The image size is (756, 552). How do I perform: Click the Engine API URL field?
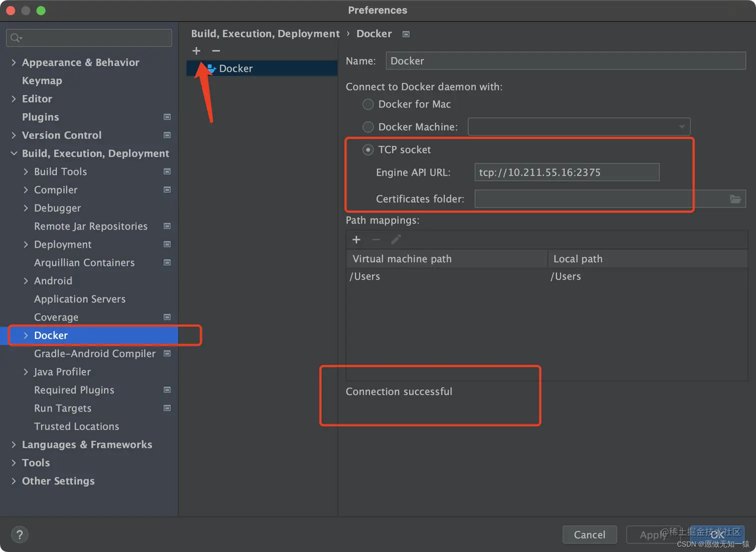(x=567, y=172)
